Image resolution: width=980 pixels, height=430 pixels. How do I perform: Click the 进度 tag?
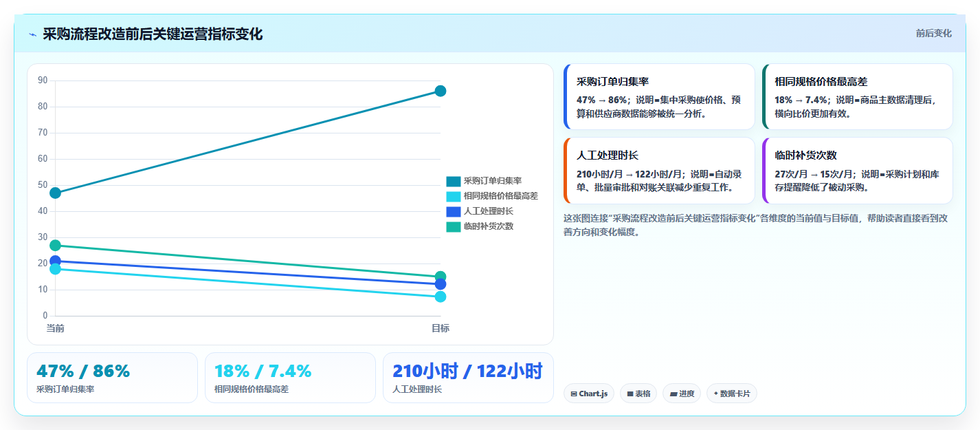[682, 394]
